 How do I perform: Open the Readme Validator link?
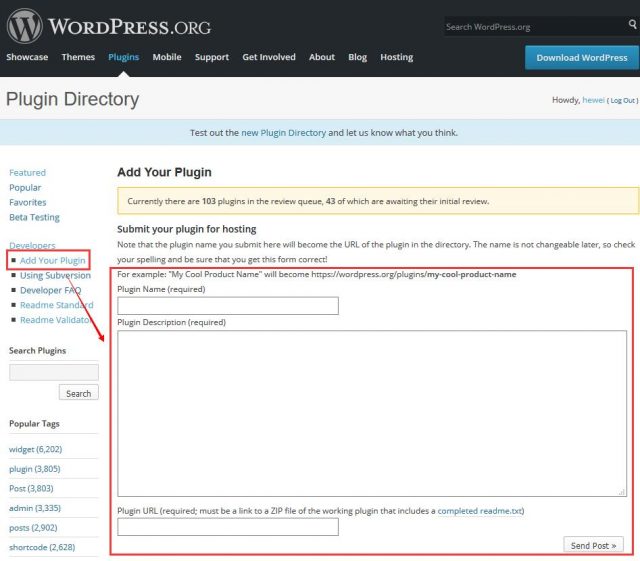[55, 320]
